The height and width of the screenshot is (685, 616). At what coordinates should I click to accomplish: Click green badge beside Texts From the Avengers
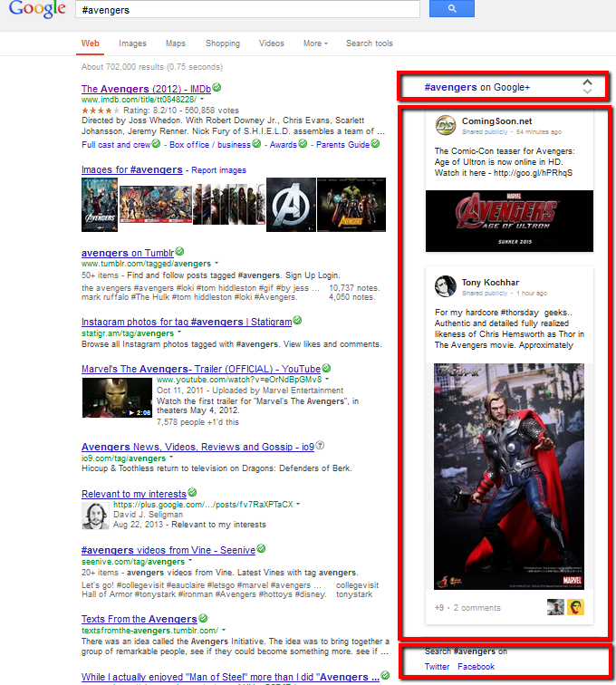pyautogui.click(x=203, y=618)
